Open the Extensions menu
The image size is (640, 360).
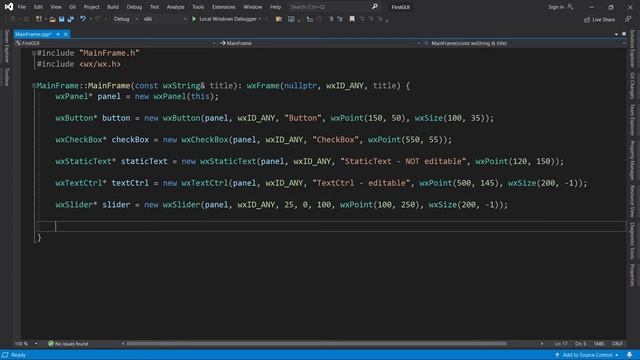tap(224, 7)
